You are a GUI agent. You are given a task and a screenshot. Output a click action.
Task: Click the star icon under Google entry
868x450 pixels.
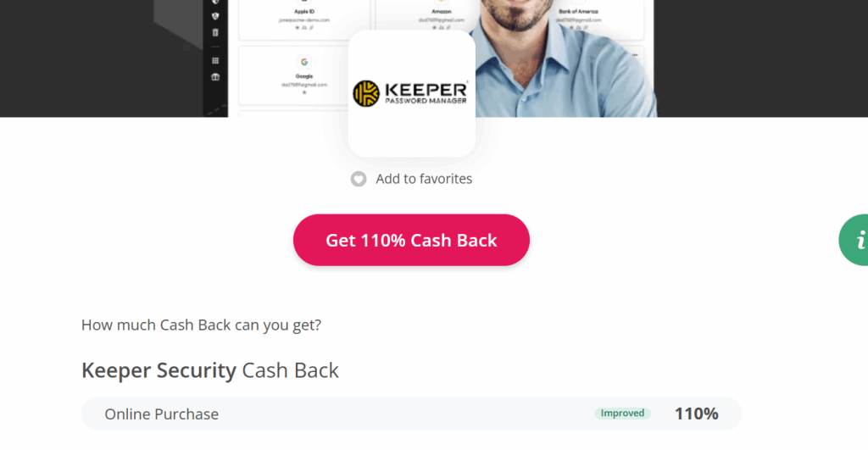click(x=304, y=92)
